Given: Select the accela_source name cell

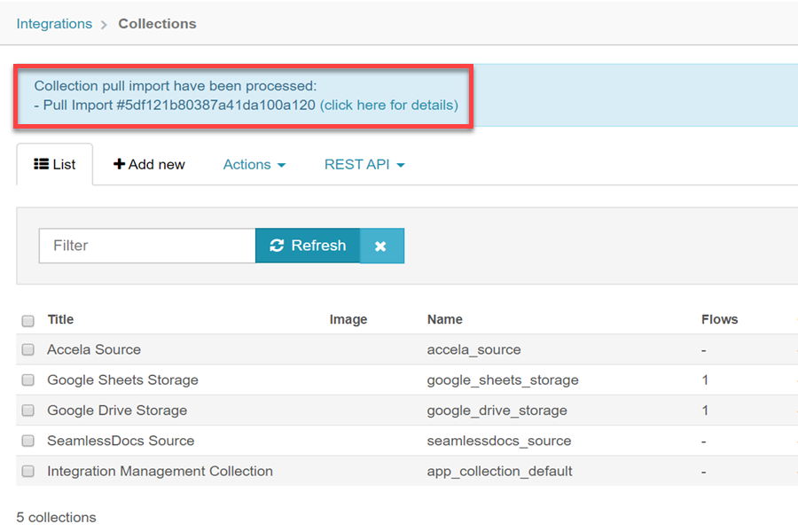Looking at the screenshot, I should pyautogui.click(x=473, y=349).
